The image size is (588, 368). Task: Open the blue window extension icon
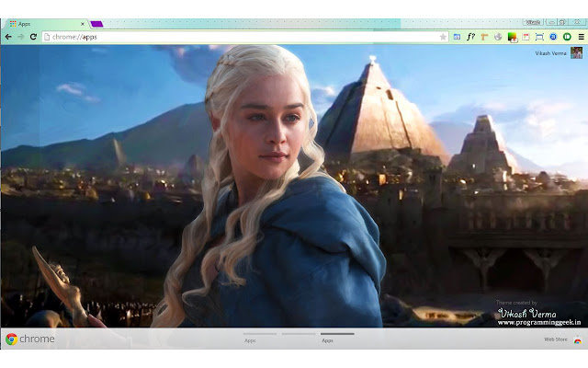pyautogui.click(x=457, y=37)
